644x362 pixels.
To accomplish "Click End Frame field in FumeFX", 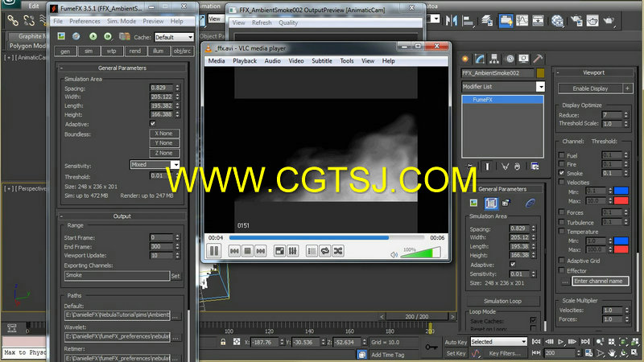I will (162, 246).
